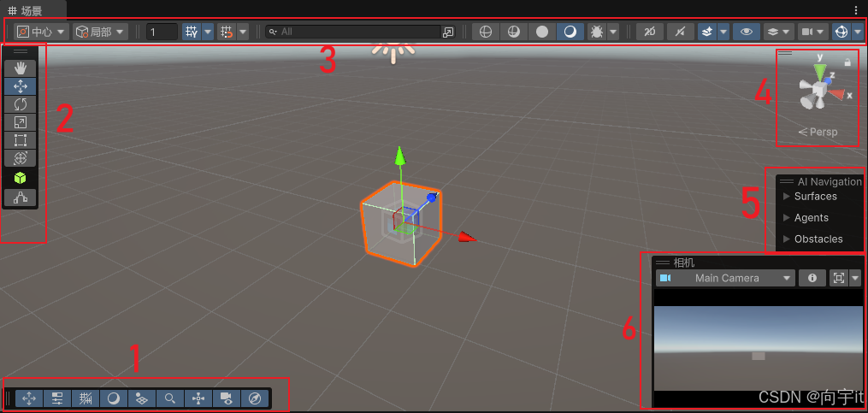Viewport: 868px width, 413px height.
Task: Click the All search field
Action: 352,32
